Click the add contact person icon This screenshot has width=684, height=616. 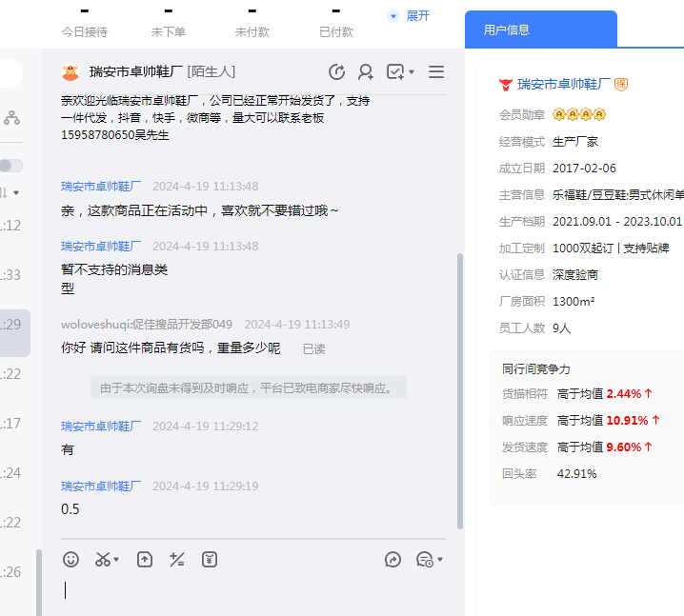tap(366, 72)
